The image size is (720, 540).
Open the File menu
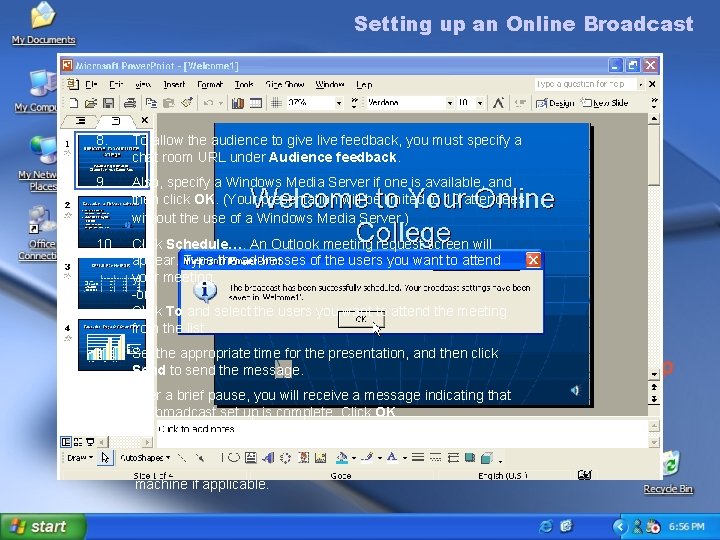pos(91,84)
